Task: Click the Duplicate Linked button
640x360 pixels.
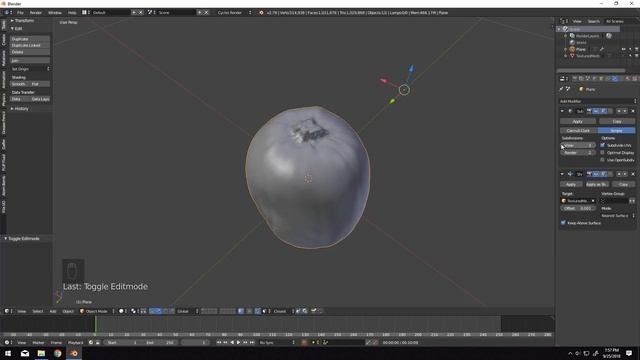Action: [30, 45]
